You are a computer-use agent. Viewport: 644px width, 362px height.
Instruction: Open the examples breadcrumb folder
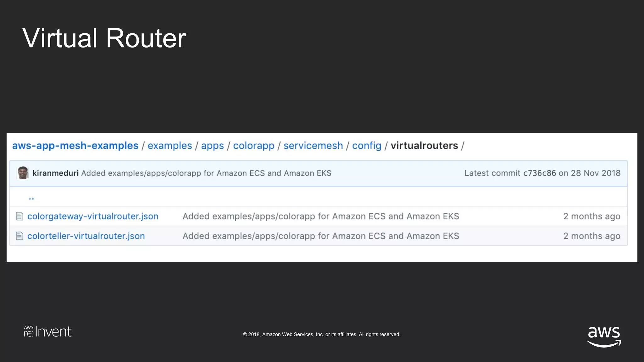click(169, 146)
